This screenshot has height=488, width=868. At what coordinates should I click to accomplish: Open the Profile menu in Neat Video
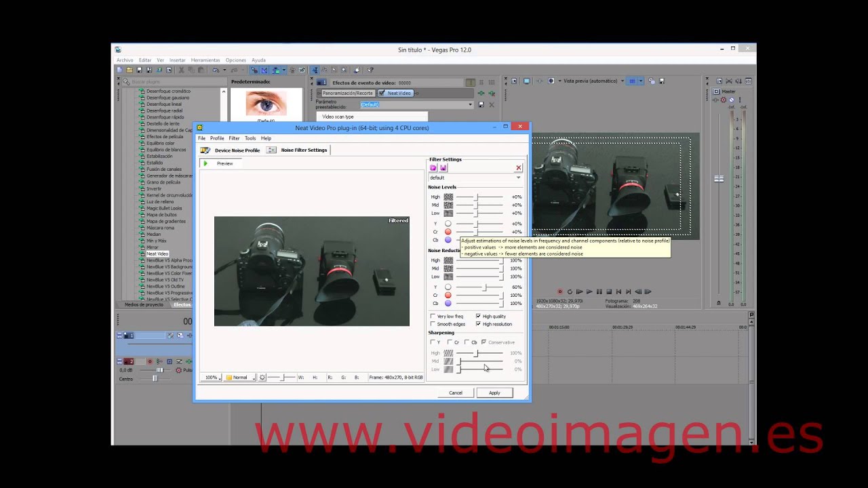tap(217, 138)
